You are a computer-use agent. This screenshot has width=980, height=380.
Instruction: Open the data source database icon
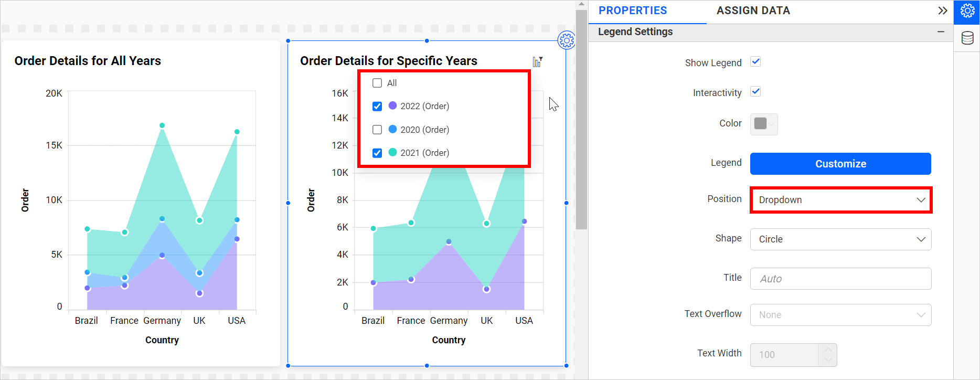coord(967,38)
